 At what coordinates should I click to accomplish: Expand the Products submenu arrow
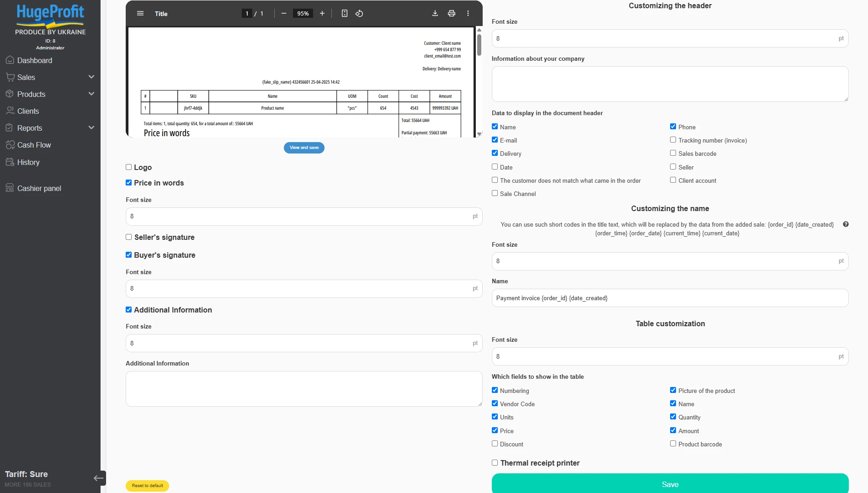click(x=91, y=94)
